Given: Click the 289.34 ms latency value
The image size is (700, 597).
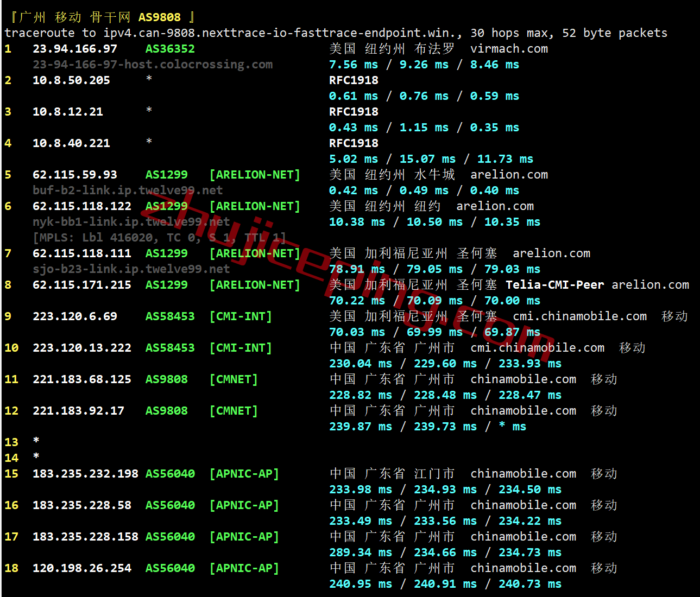Looking at the screenshot, I should 361,552.
